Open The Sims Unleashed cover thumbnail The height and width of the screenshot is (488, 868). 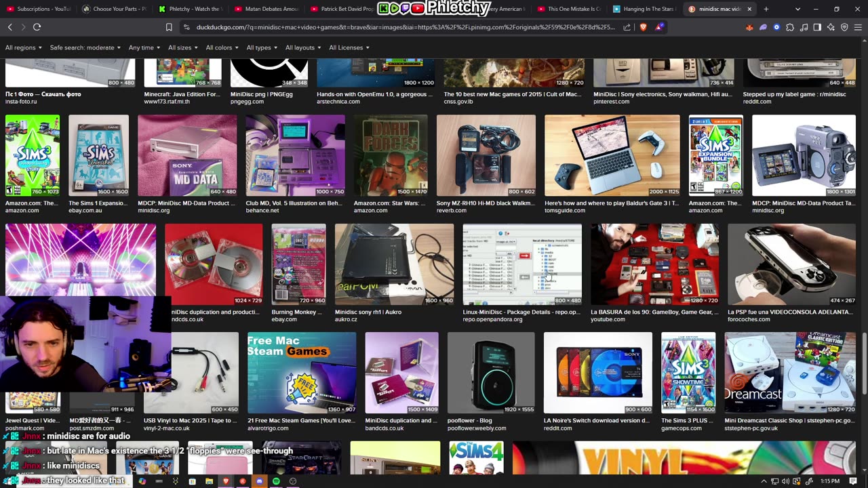(x=98, y=156)
